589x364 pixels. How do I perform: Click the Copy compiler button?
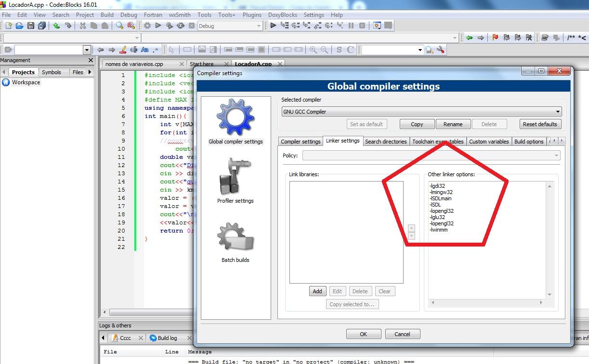[x=417, y=124]
